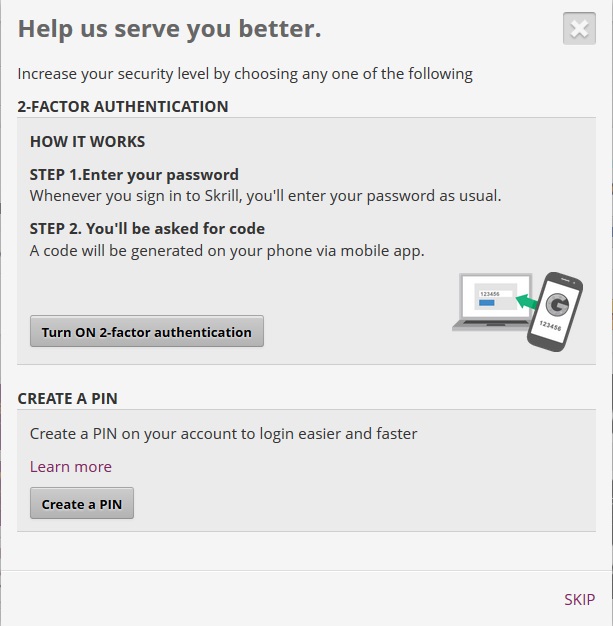Image resolution: width=613 pixels, height=626 pixels.
Task: Click the blue bar on the laptop screen
Action: pyautogui.click(x=488, y=302)
